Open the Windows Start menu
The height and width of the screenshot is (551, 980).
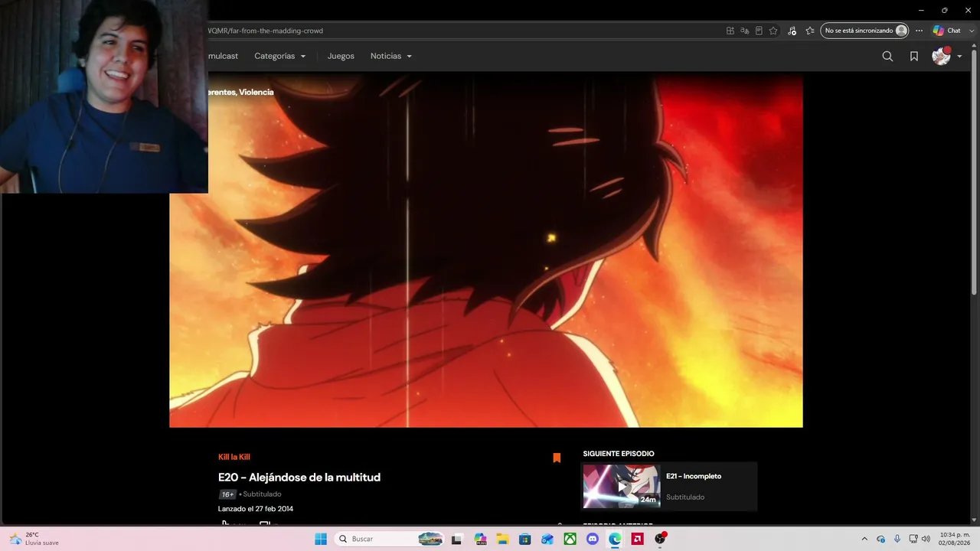click(321, 539)
